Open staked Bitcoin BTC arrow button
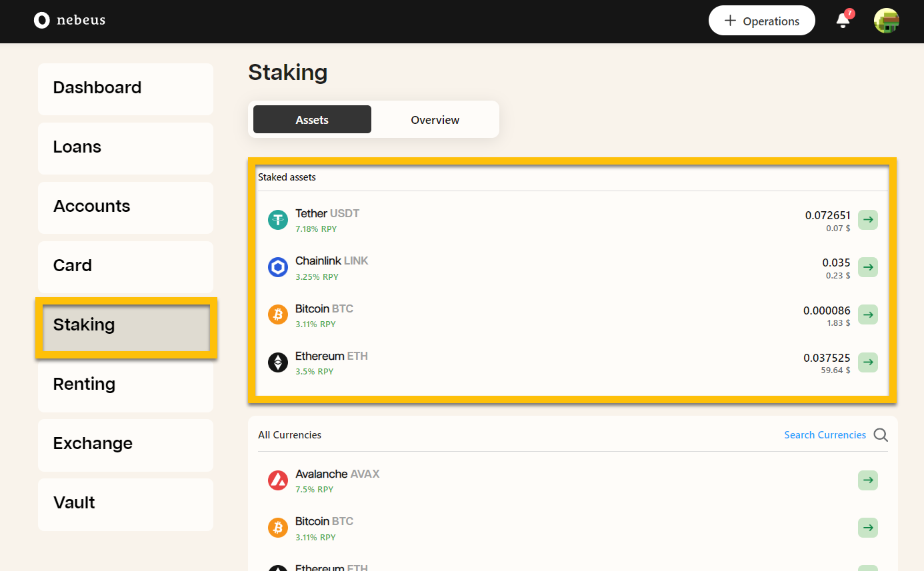This screenshot has height=571, width=924. point(867,314)
